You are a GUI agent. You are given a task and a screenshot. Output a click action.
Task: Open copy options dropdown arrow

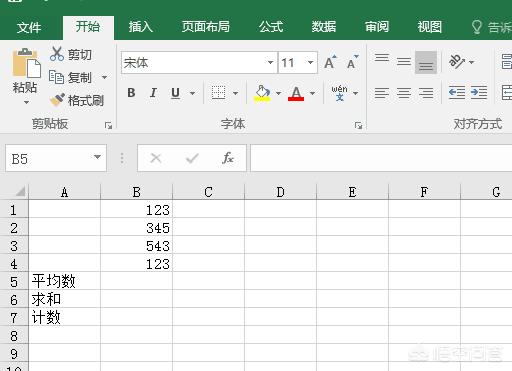tap(104, 77)
